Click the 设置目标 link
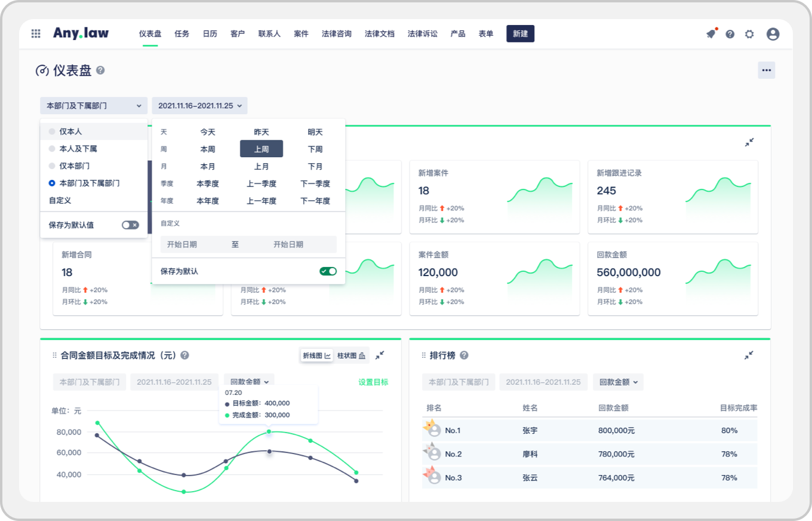 373,382
